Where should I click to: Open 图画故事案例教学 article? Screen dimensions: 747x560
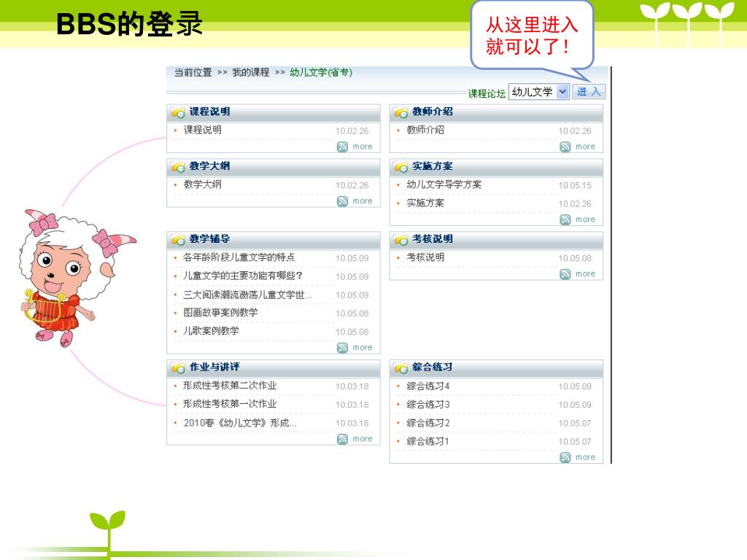tap(220, 312)
